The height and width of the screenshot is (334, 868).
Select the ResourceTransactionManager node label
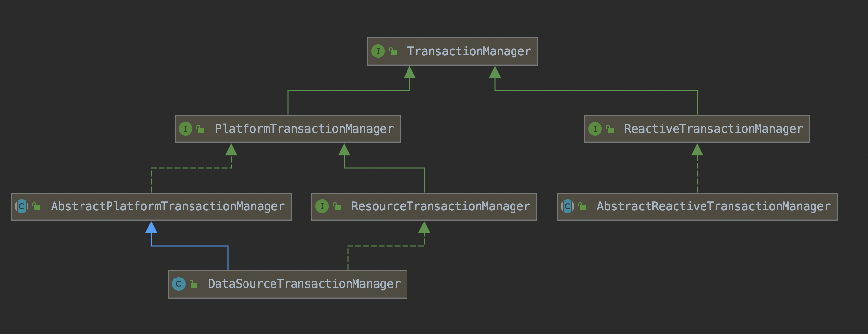440,206
